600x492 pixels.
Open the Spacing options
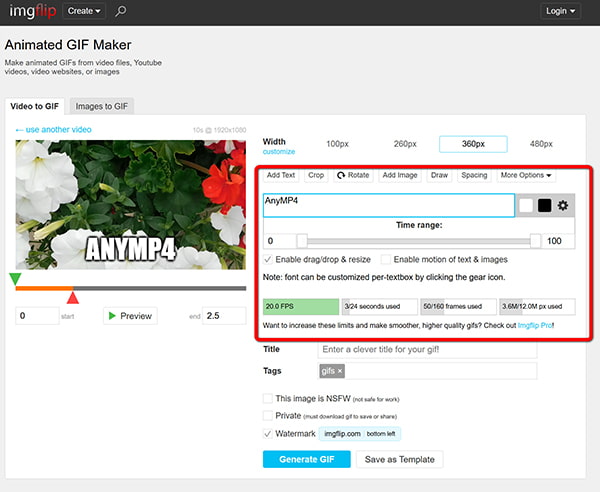click(x=474, y=175)
